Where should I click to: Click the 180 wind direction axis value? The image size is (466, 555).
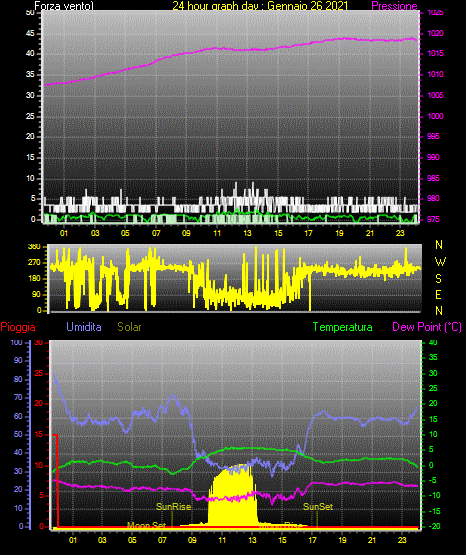coord(34,279)
